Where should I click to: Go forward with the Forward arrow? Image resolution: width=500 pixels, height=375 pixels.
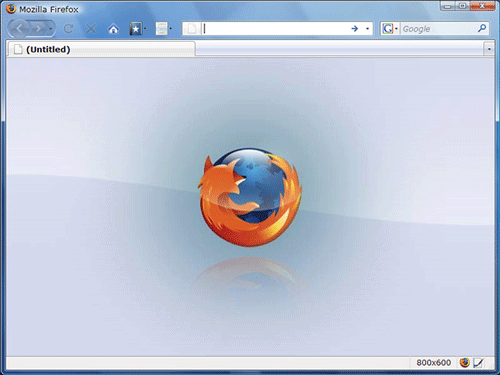coord(39,29)
